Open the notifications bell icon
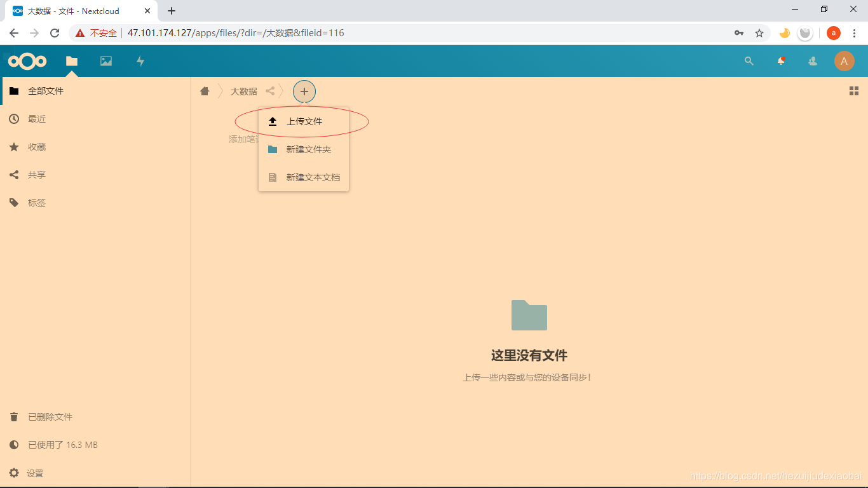868x488 pixels. [x=781, y=61]
